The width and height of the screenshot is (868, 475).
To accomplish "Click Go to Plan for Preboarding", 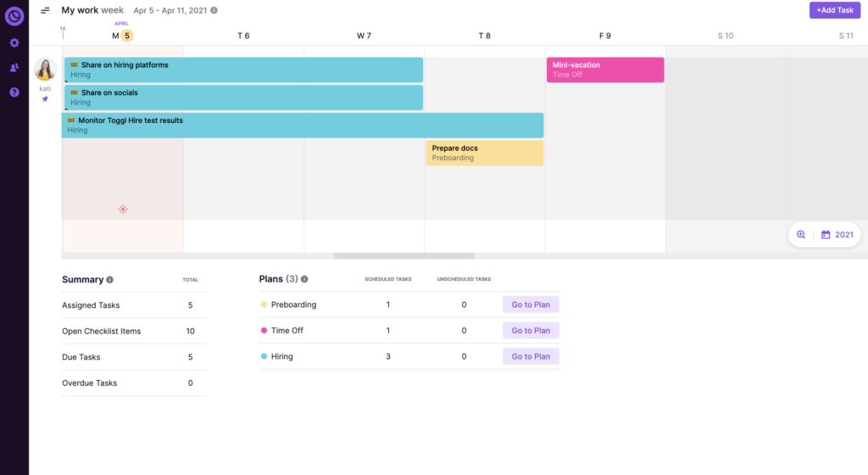I will 531,305.
